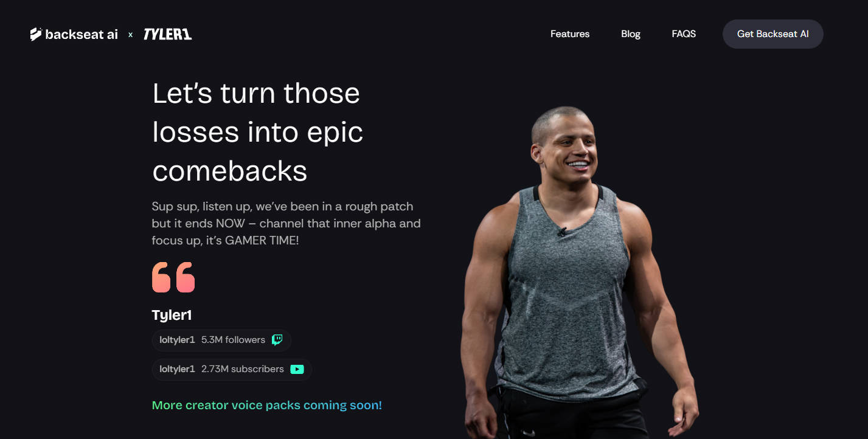Image resolution: width=868 pixels, height=439 pixels.
Task: Click the 'Let's turn those losses' headline
Action: pos(258,132)
